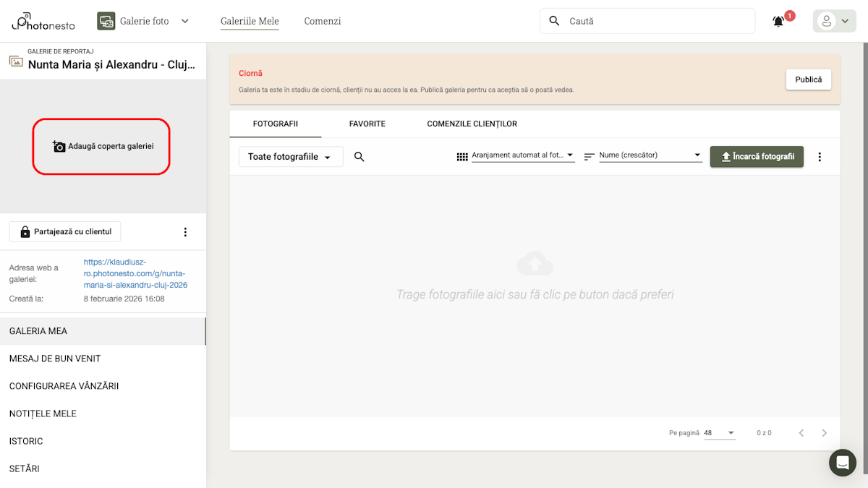Open the user account menu
The height and width of the screenshot is (488, 868).
point(834,22)
